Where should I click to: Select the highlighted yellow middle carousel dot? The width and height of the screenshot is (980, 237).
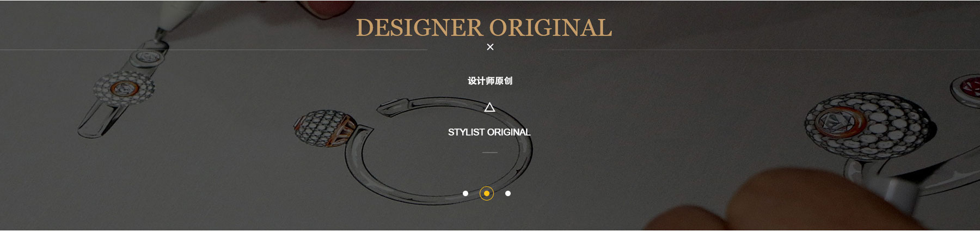coord(487,193)
